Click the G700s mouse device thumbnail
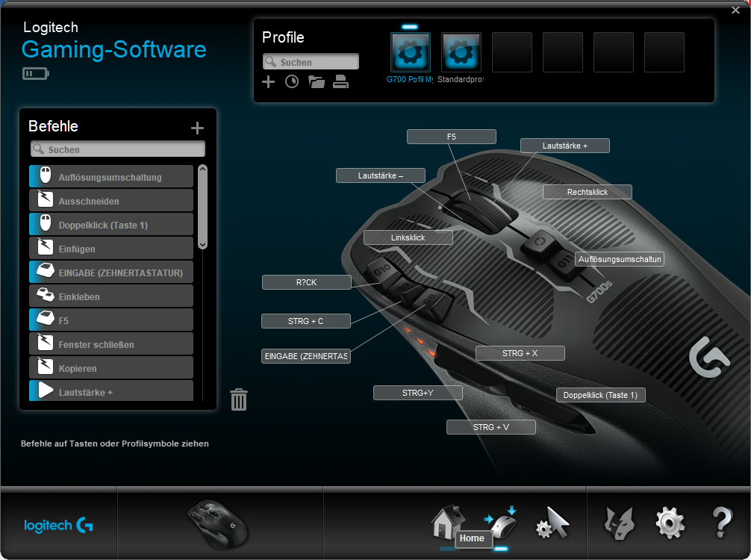Screen dimensions: 751x560 [218, 523]
